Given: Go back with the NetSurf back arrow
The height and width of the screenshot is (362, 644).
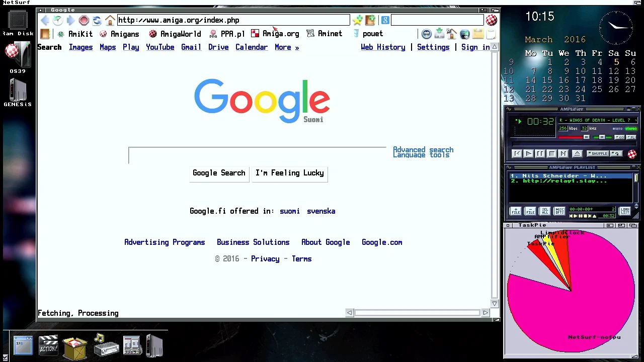Looking at the screenshot, I should tap(45, 20).
